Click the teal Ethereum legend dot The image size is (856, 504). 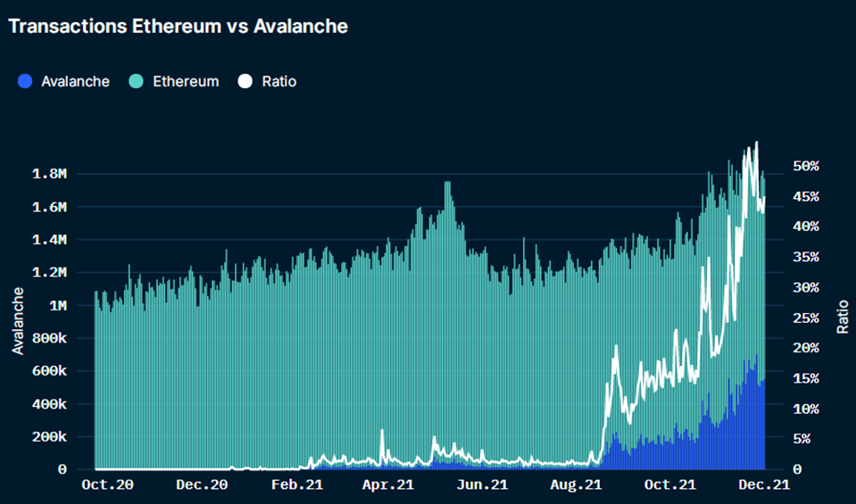click(136, 81)
